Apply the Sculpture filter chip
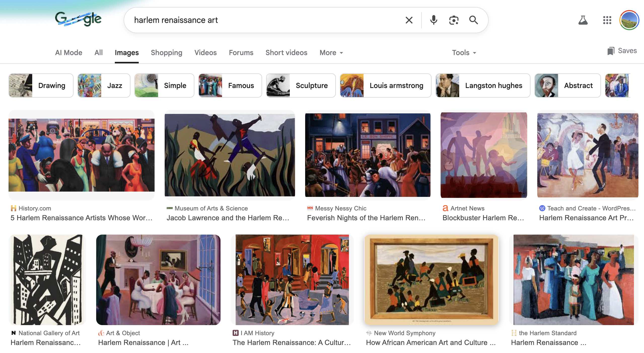644x353 pixels. (301, 85)
